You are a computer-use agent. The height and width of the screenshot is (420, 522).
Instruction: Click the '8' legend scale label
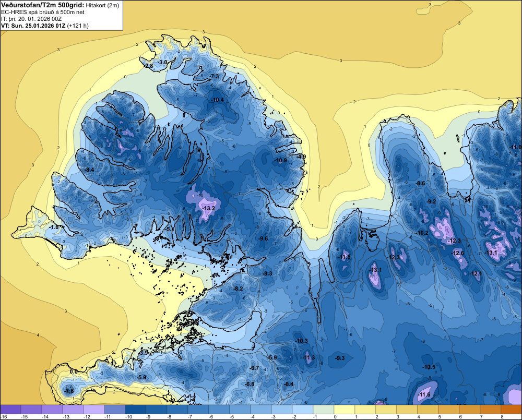point(502,417)
